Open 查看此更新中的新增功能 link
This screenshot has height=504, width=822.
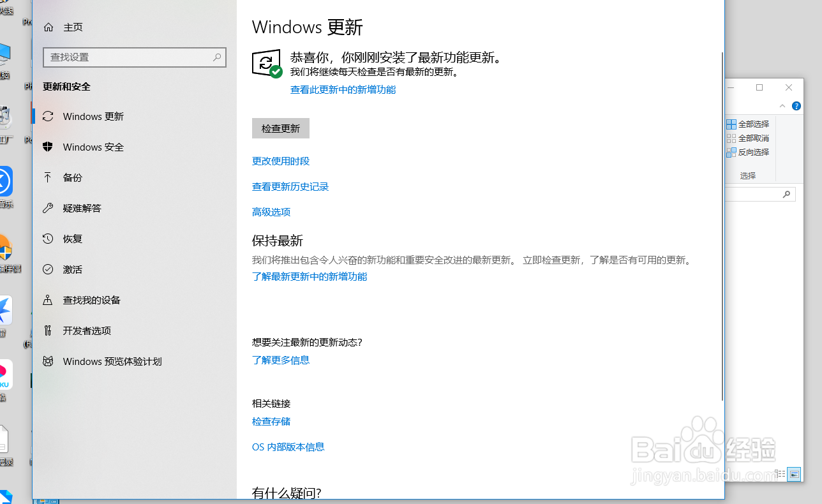pos(343,90)
